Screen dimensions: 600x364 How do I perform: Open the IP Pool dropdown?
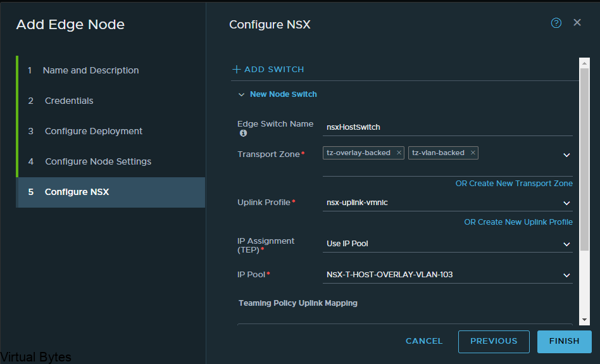pyautogui.click(x=447, y=275)
